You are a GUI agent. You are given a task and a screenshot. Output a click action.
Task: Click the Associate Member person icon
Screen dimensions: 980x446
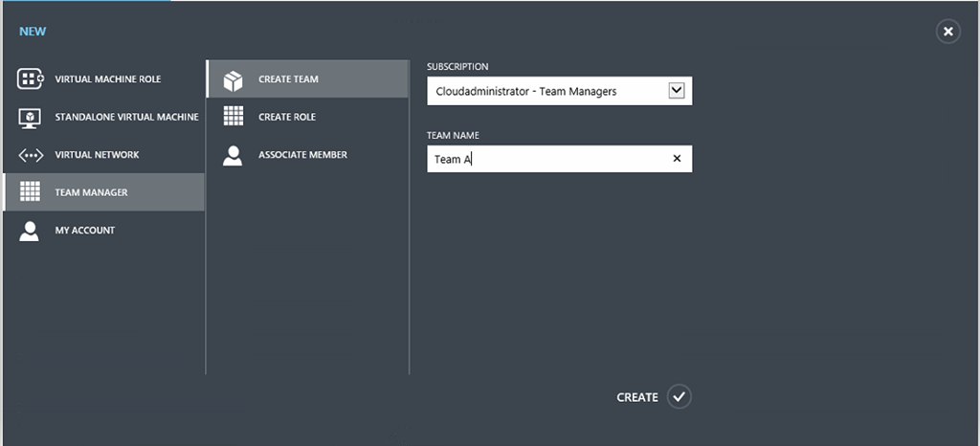click(233, 155)
